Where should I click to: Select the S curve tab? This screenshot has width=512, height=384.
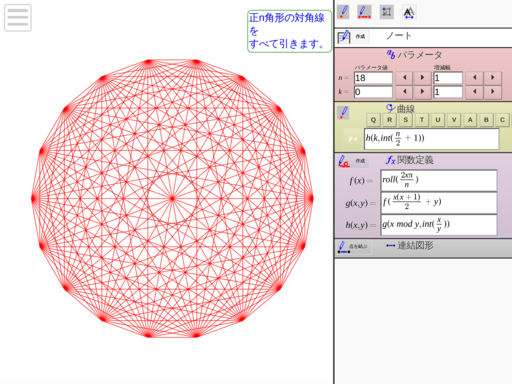click(406, 120)
